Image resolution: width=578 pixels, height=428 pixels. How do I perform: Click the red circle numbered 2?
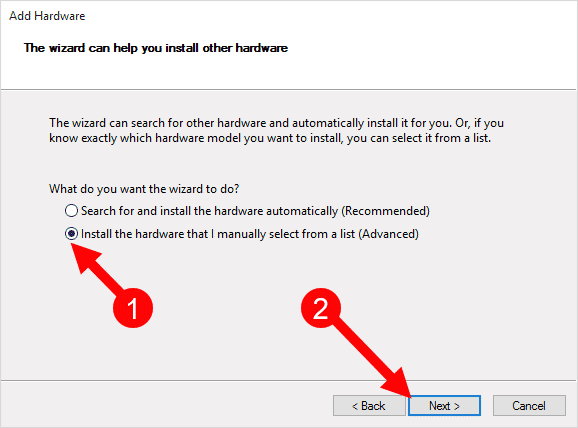(x=321, y=308)
